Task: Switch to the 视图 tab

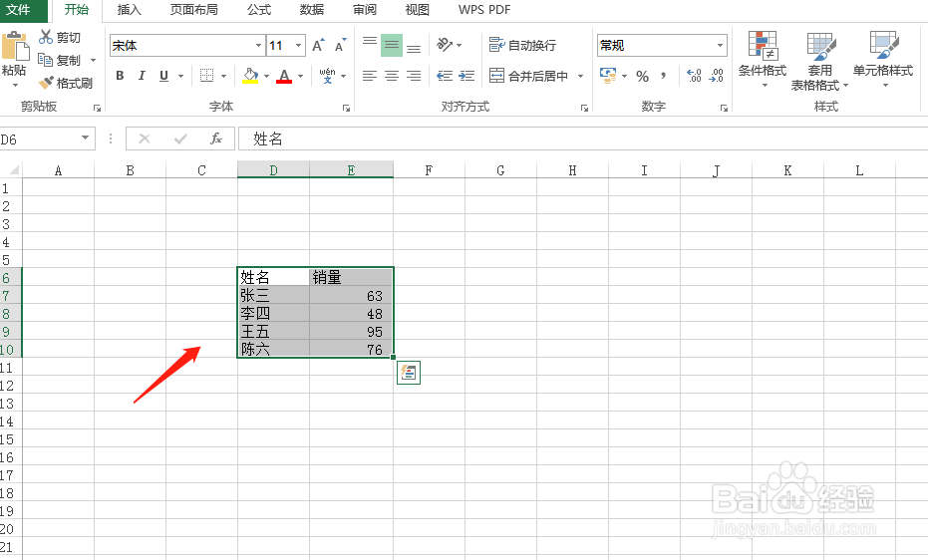Action: tap(418, 9)
